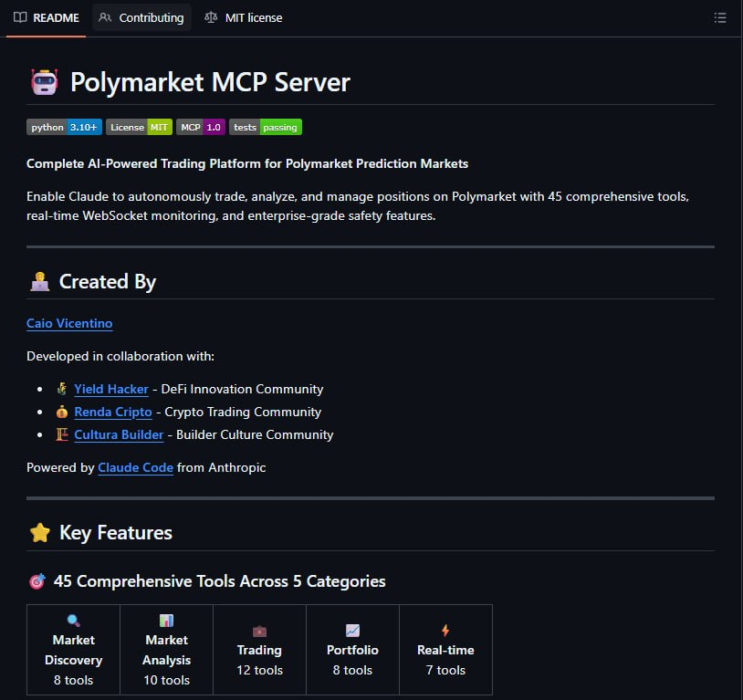This screenshot has height=700, width=743.
Task: Click the robot emoji in title
Action: pyautogui.click(x=45, y=82)
